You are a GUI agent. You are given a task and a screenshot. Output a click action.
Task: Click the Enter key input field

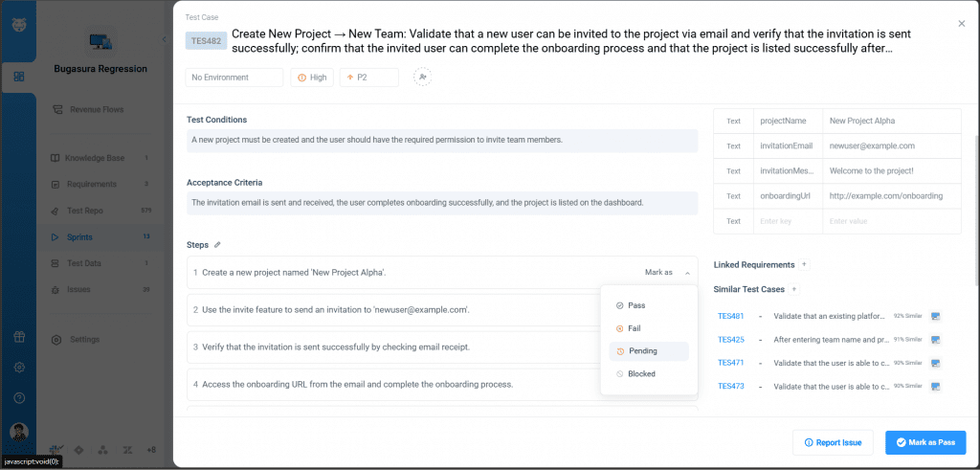coord(788,222)
